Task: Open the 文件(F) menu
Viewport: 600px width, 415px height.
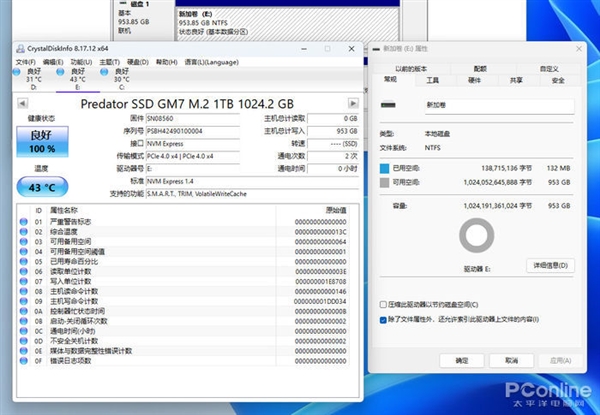Action: [x=26, y=62]
